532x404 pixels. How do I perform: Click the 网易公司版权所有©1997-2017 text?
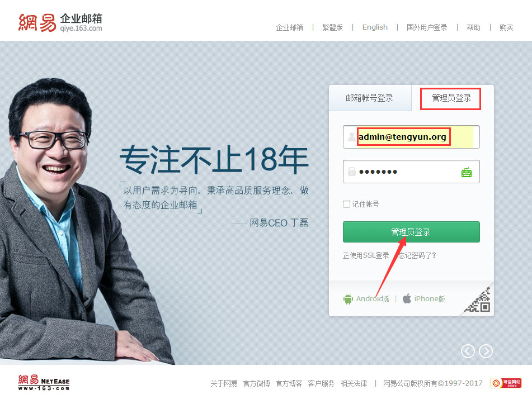(x=432, y=383)
